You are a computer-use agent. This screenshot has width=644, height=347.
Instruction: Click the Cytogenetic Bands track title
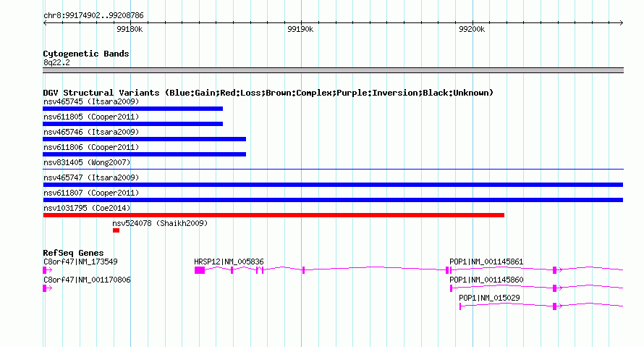86,54
